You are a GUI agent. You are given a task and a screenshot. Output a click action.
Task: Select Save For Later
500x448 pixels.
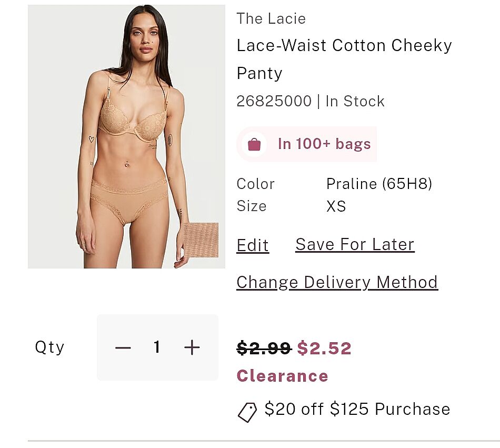tap(355, 244)
